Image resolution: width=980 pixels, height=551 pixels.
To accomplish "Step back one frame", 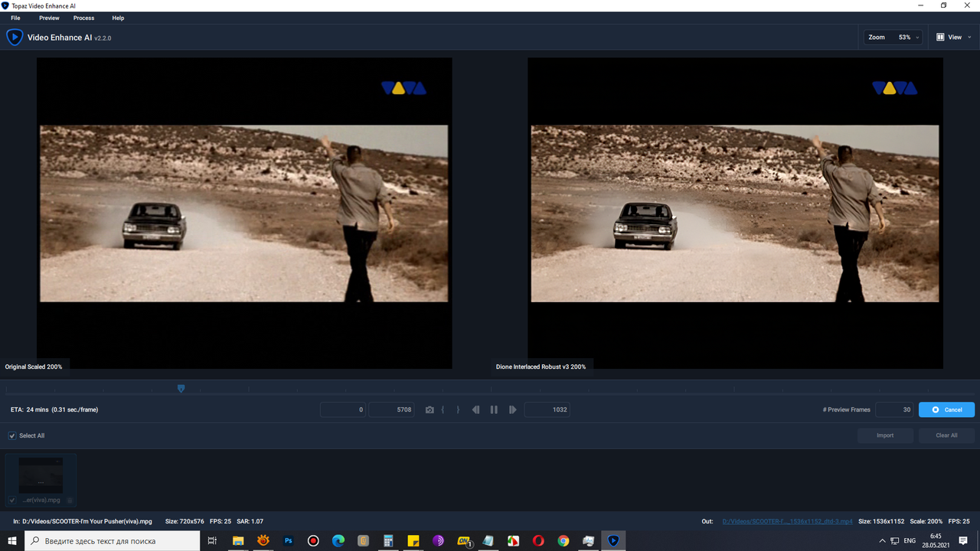I will [x=475, y=409].
